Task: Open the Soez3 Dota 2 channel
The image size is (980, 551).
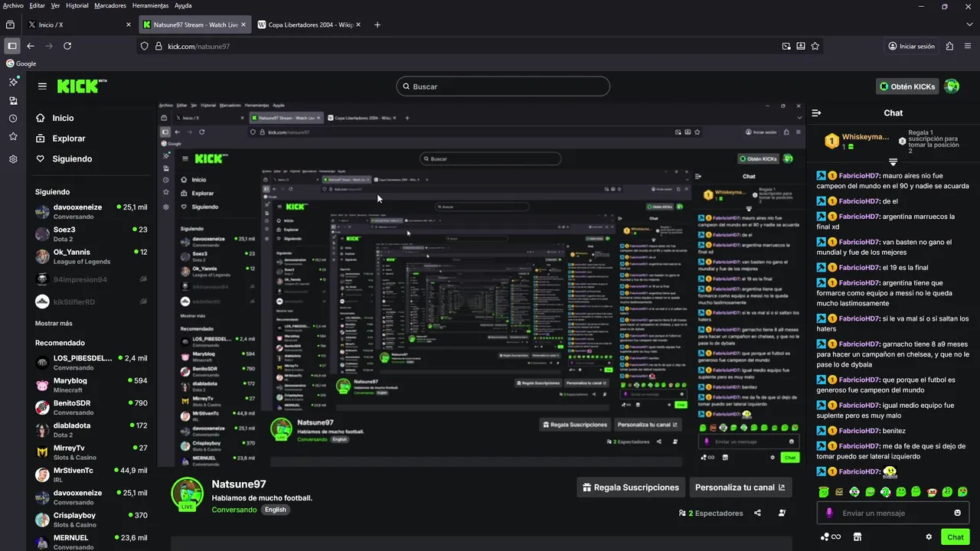Action: coord(92,234)
